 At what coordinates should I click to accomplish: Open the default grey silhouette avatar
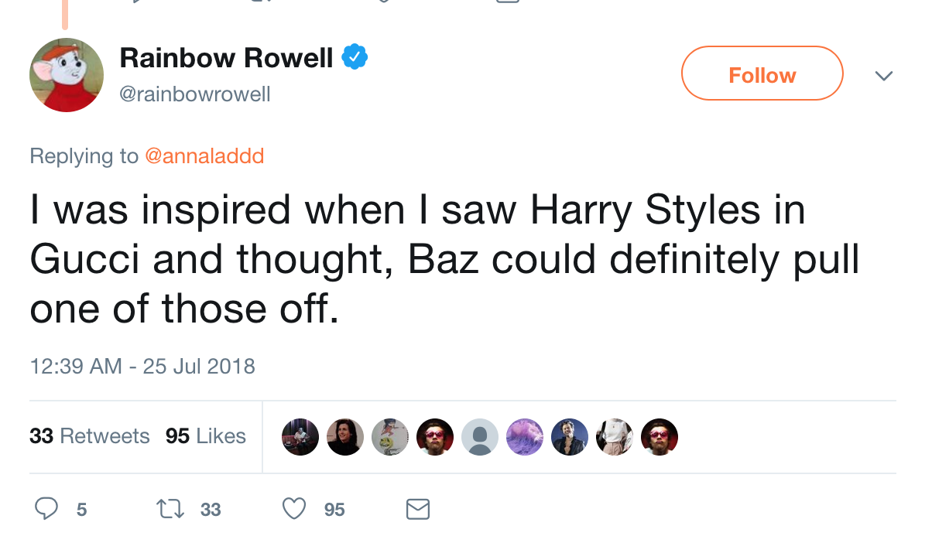pos(479,437)
